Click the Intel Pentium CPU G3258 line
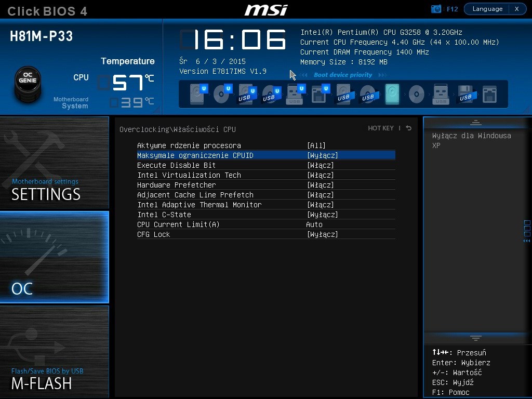The width and height of the screenshot is (532, 399). [381, 32]
